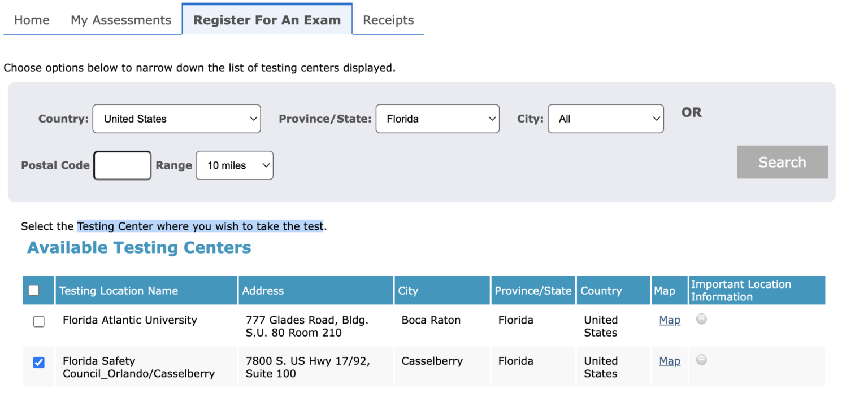The image size is (868, 393).
Task: Expand the City dropdown set to All
Action: (x=605, y=119)
